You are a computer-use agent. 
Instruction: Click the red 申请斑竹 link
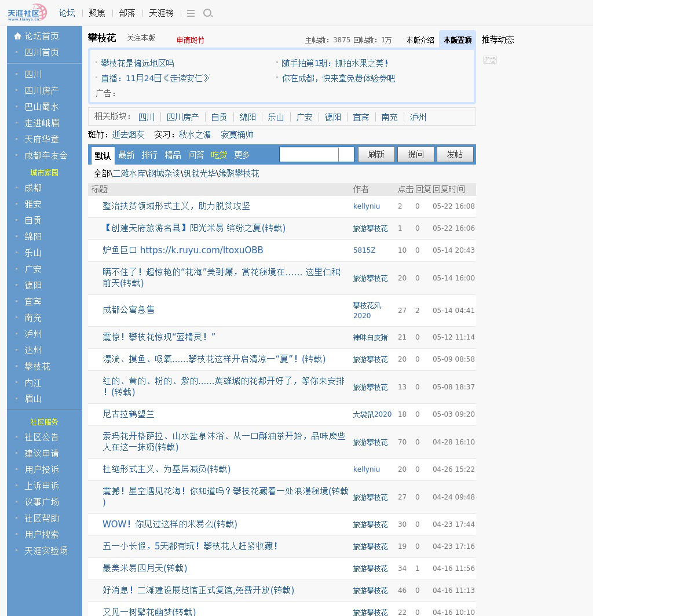[x=190, y=40]
